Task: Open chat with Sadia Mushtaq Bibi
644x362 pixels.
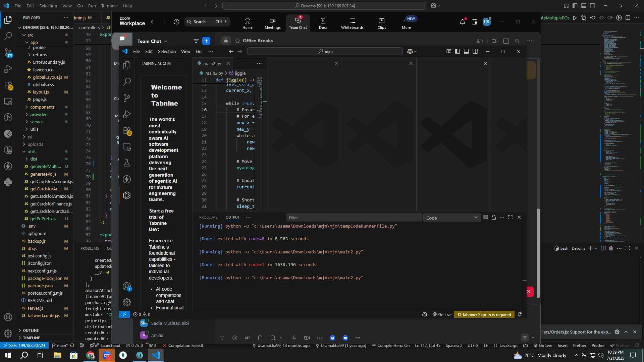Action: point(170,323)
